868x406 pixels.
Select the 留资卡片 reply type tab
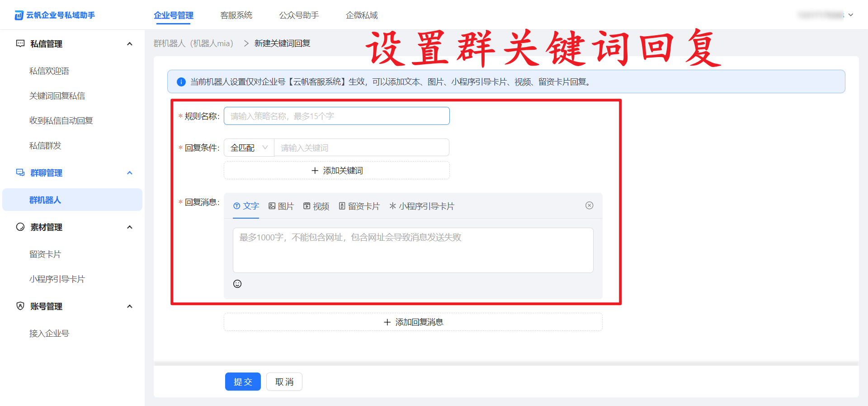359,206
